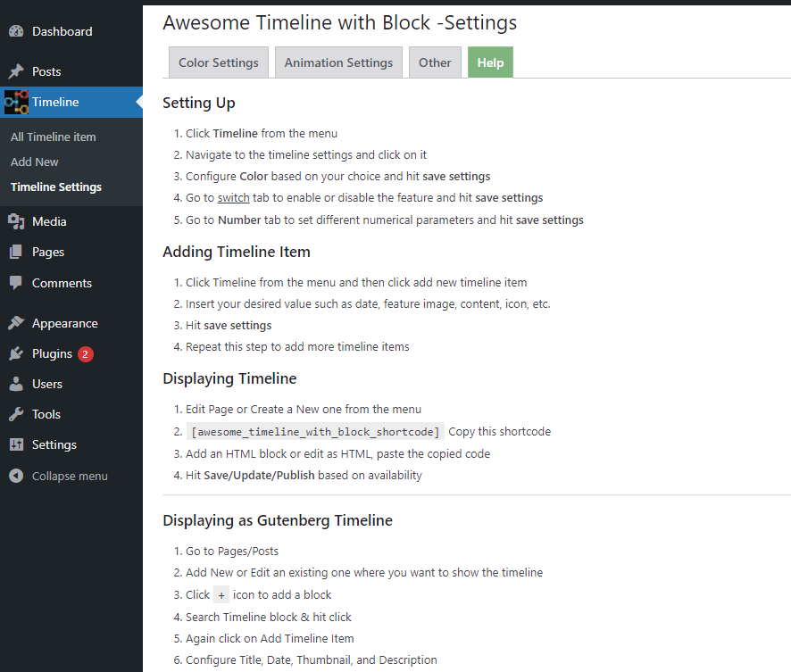
Task: Click the Appearance paintbrush icon
Action: (x=16, y=323)
